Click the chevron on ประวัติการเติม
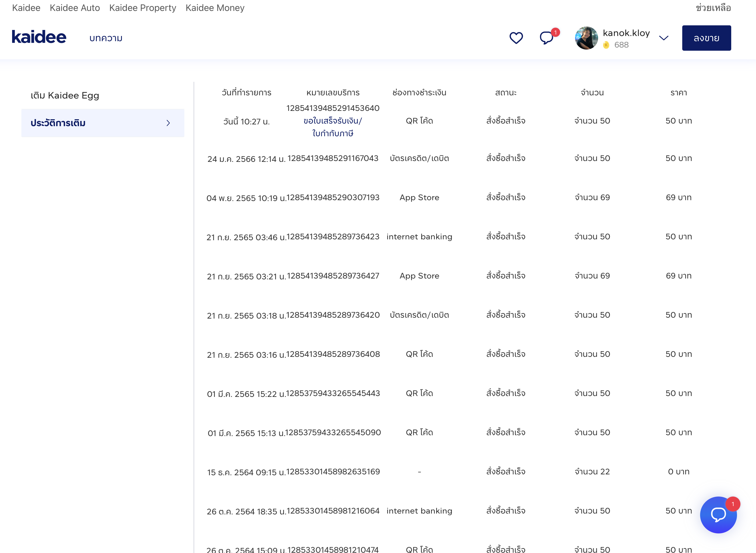The height and width of the screenshot is (553, 756). (x=168, y=123)
